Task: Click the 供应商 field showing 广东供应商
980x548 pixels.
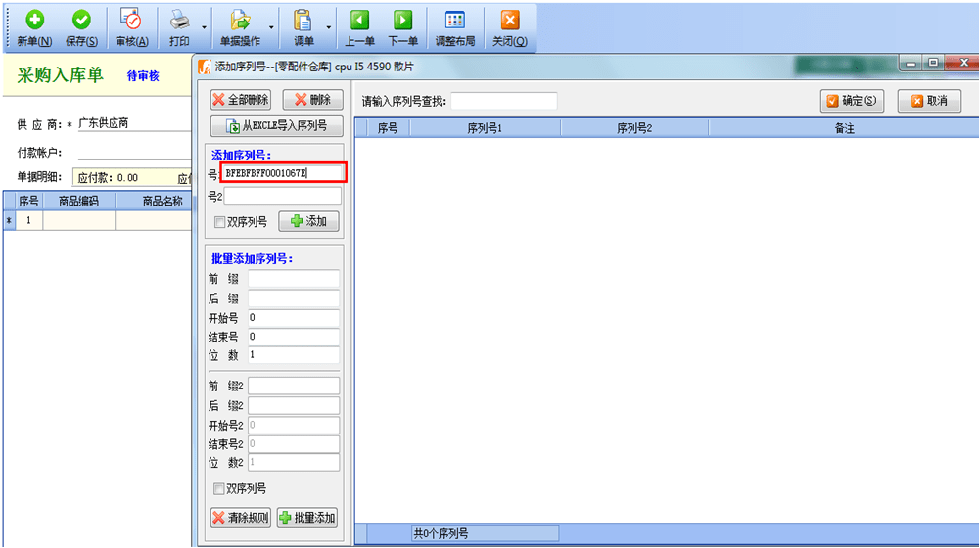Action: (134, 123)
